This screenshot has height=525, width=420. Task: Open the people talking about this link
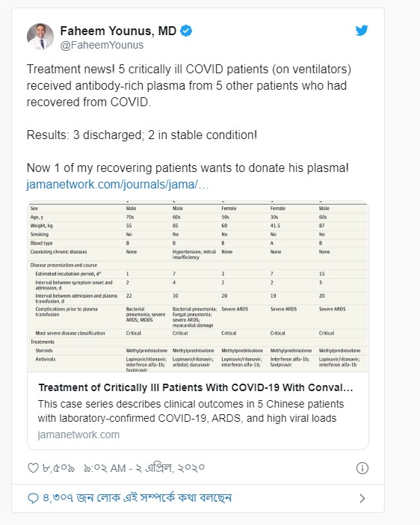click(137, 498)
